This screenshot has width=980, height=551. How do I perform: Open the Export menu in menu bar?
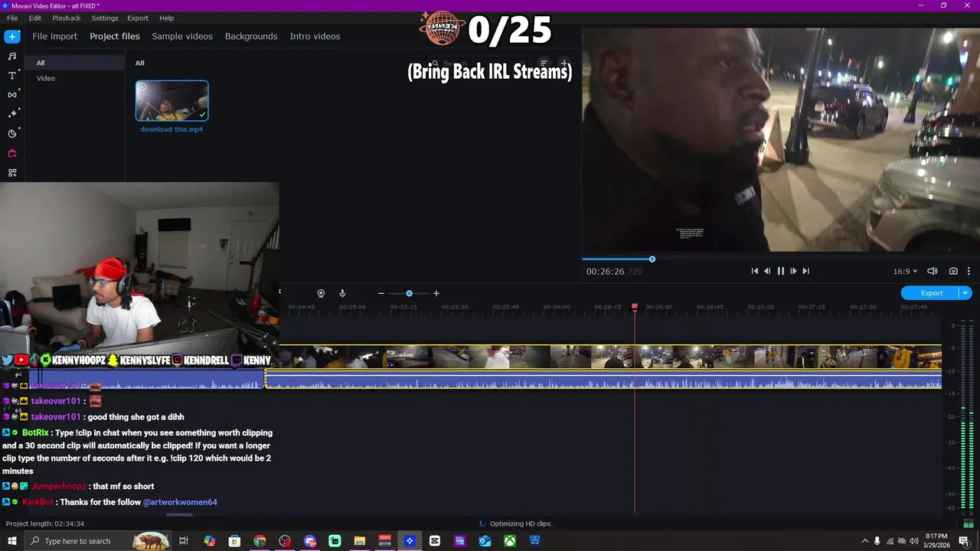coord(138,18)
